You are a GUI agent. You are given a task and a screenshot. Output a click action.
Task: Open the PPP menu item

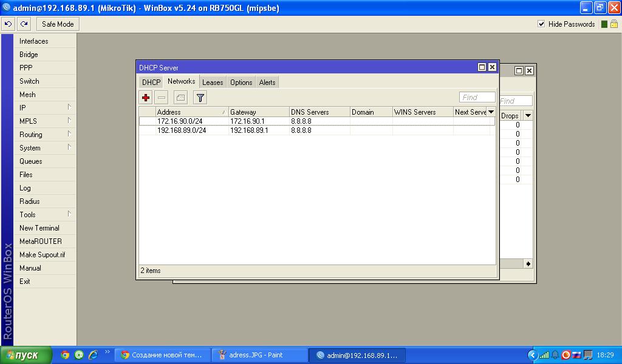click(x=45, y=68)
